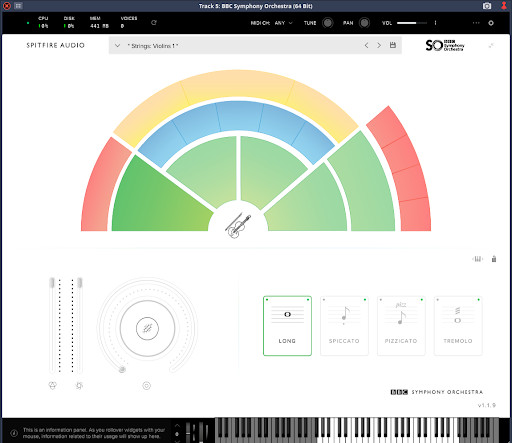This screenshot has width=512, height=443.
Task: Click the MEM 441 MB readout
Action: (99, 23)
